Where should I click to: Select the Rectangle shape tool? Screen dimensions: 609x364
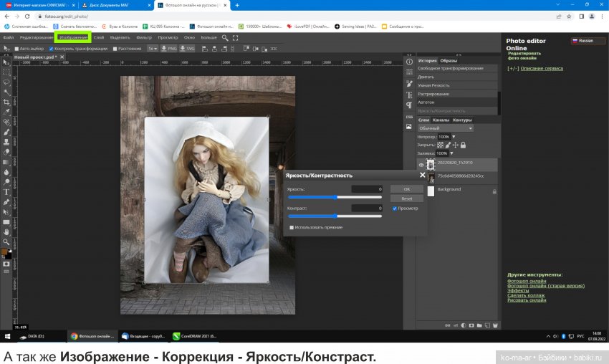[x=6, y=222]
